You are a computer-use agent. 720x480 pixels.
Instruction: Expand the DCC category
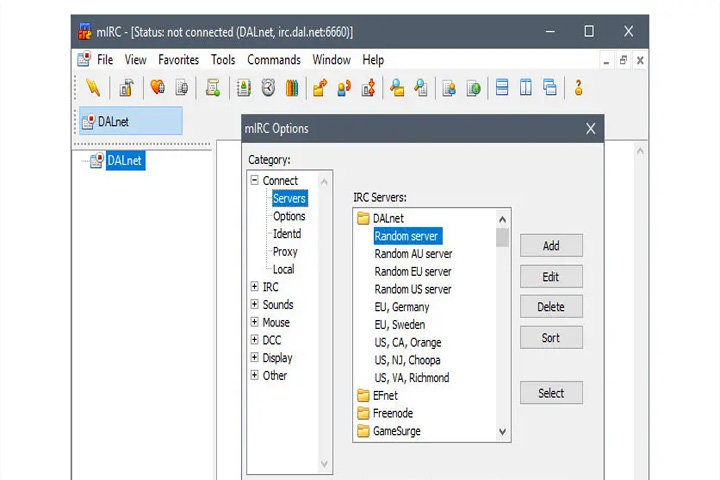[254, 339]
